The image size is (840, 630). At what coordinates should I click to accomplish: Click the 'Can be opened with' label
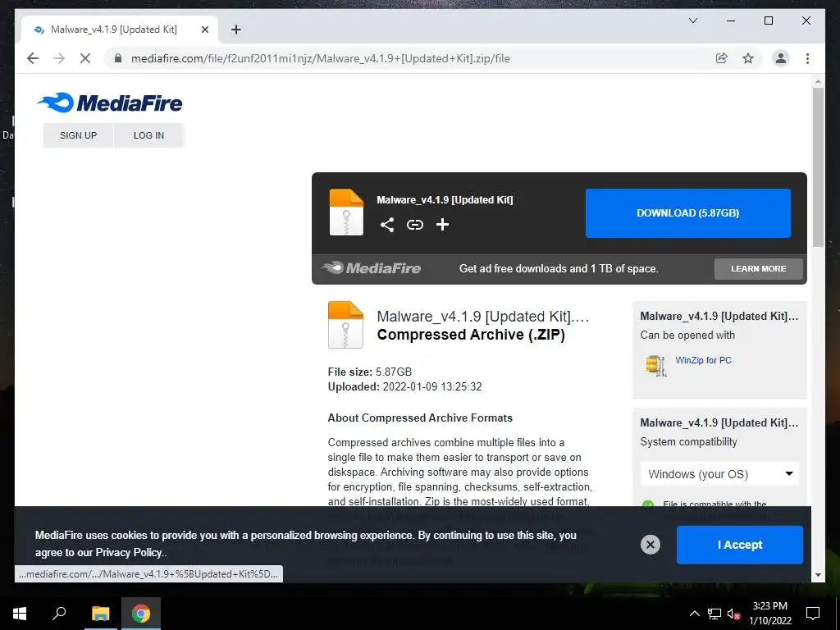pyautogui.click(x=687, y=336)
